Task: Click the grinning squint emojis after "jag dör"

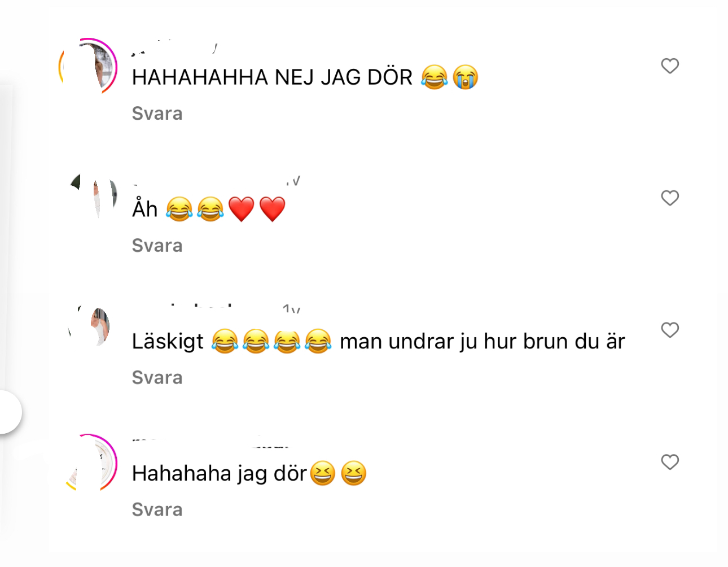Action: 338,474
